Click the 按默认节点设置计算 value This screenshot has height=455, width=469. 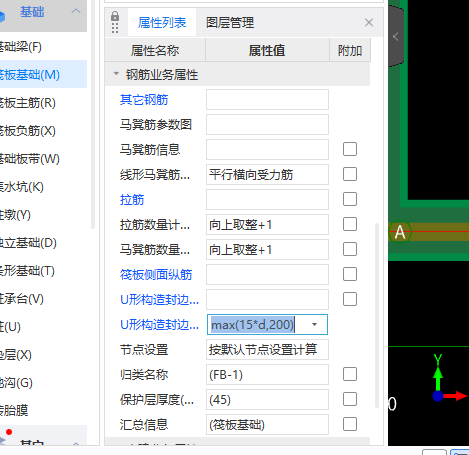(267, 349)
